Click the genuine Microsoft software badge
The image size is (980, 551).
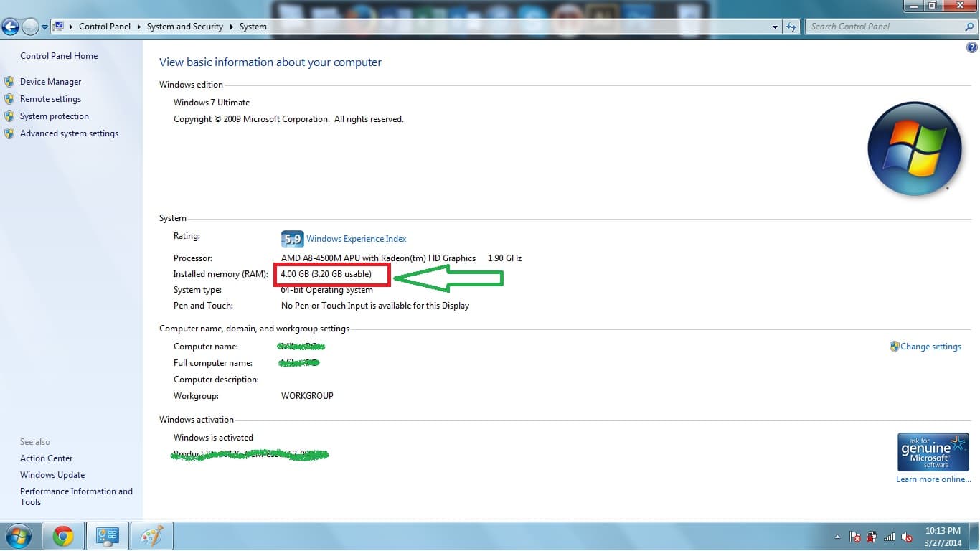933,451
